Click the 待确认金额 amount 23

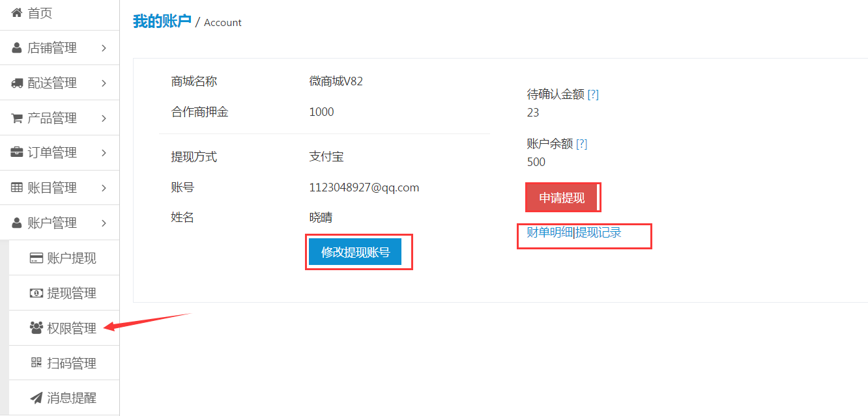(533, 113)
